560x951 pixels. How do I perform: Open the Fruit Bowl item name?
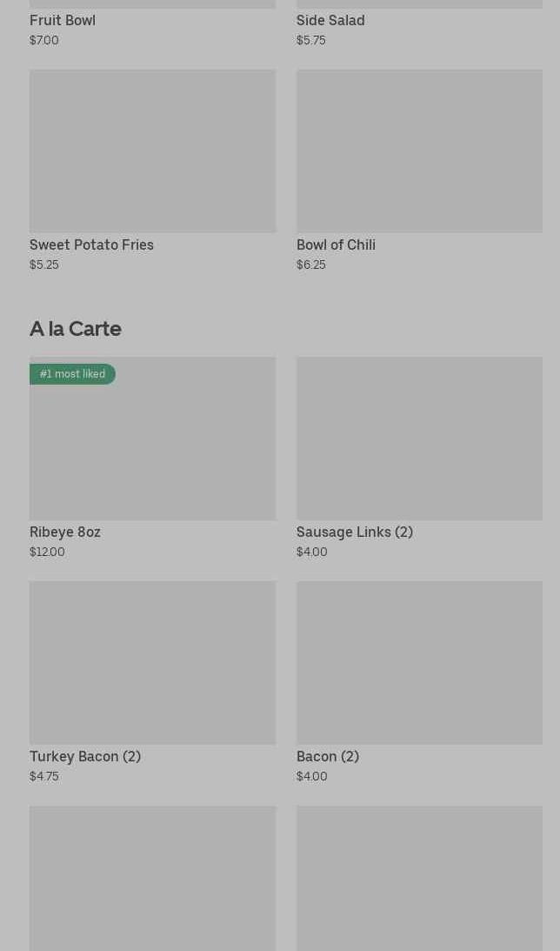[x=63, y=20]
